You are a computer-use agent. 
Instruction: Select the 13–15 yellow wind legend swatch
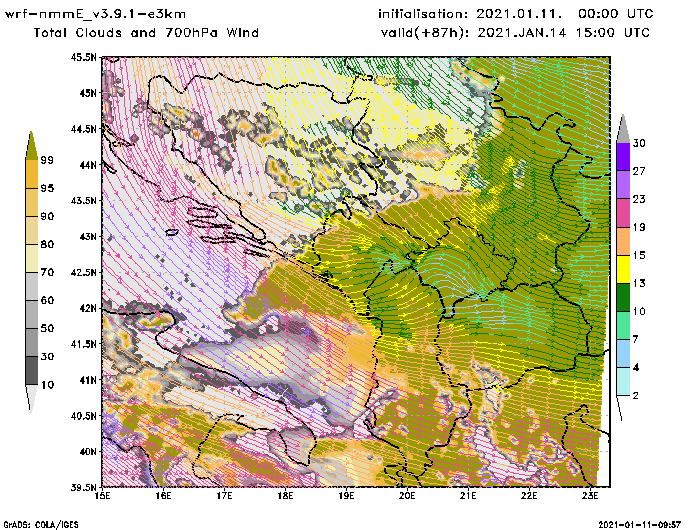623,269
